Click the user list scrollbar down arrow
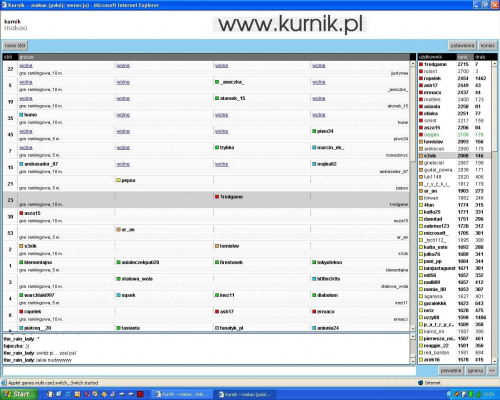500x400 pixels. click(494, 361)
